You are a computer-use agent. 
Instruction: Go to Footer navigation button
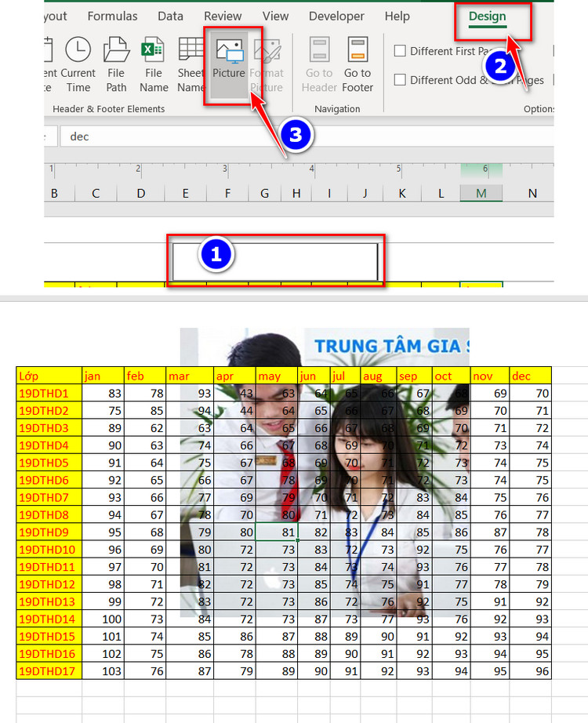(358, 64)
